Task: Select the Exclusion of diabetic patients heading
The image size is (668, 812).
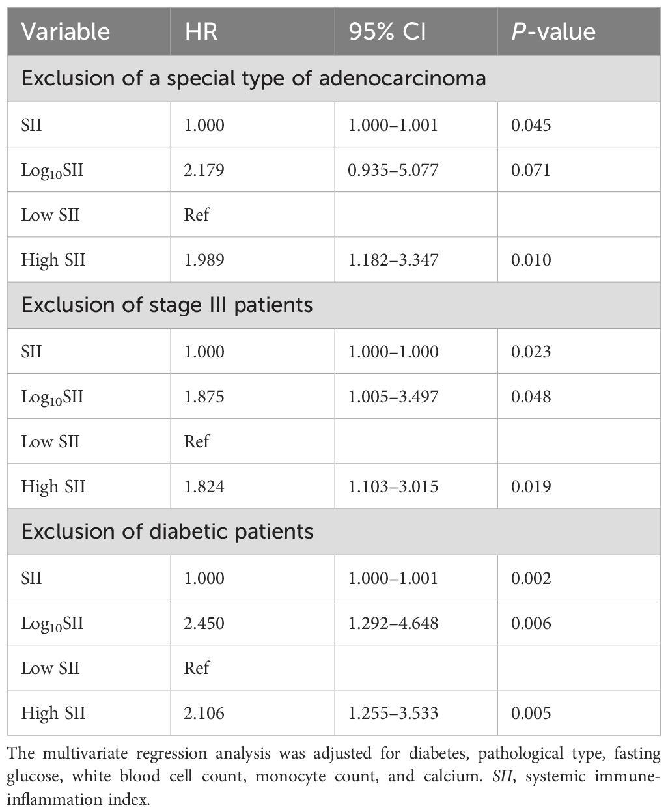Action: (167, 531)
